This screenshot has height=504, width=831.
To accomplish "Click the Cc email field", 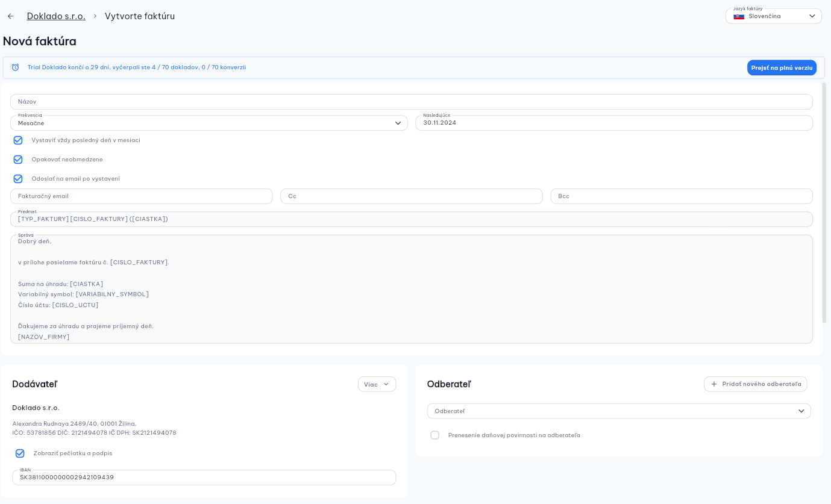I will tap(412, 196).
